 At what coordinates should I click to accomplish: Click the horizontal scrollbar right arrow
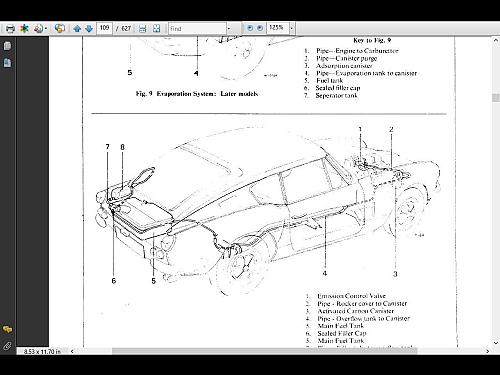(487, 351)
